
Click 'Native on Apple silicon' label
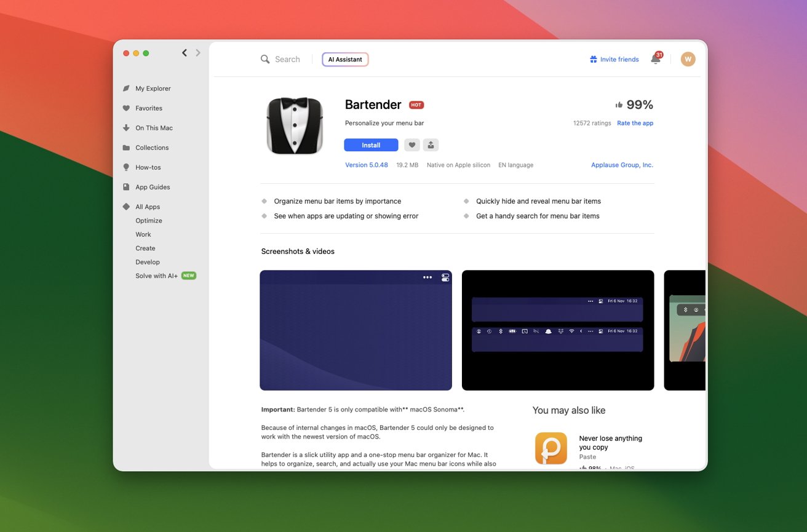(459, 165)
